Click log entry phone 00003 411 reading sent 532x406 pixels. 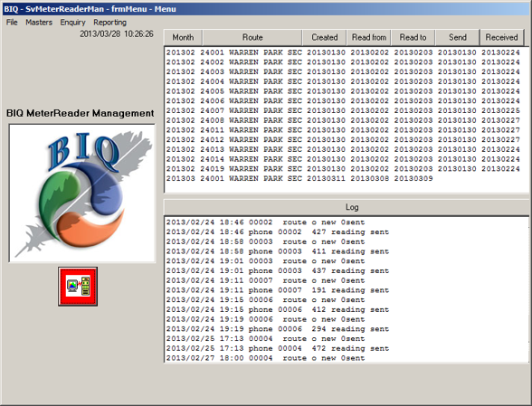click(278, 251)
